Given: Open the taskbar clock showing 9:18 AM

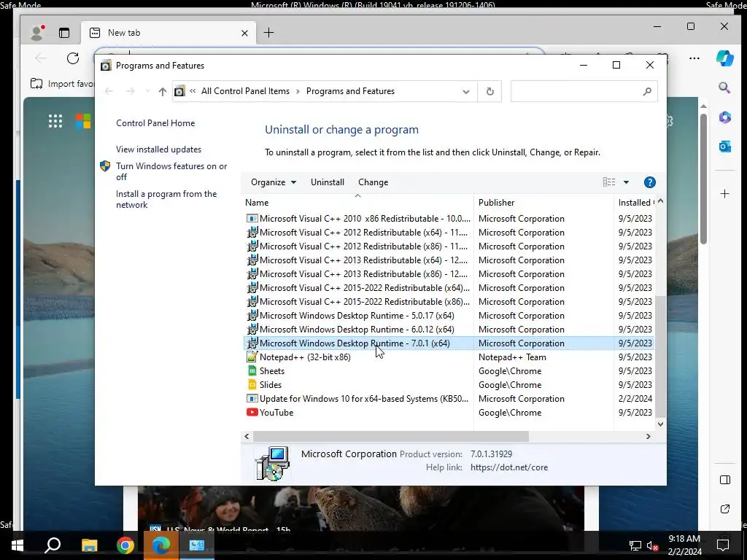Looking at the screenshot, I should [x=684, y=545].
